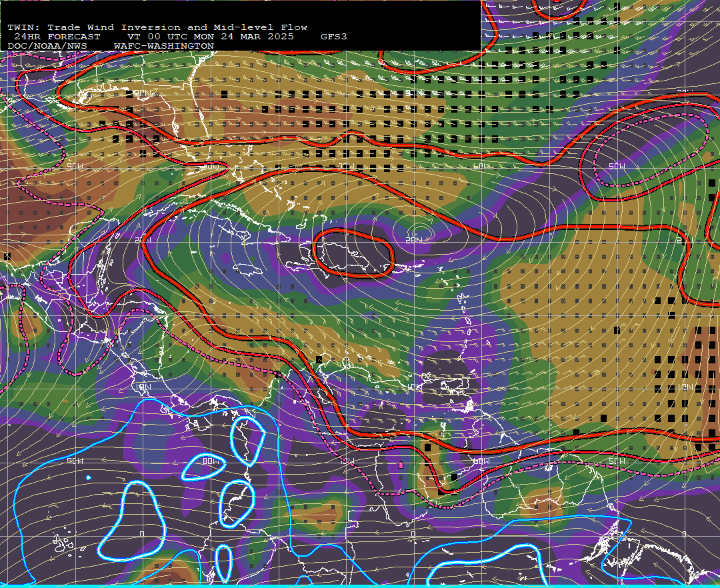This screenshot has height=588, width=720.
Task: Click the 90W longitude label on 25N gridline
Action: pyautogui.click(x=75, y=166)
